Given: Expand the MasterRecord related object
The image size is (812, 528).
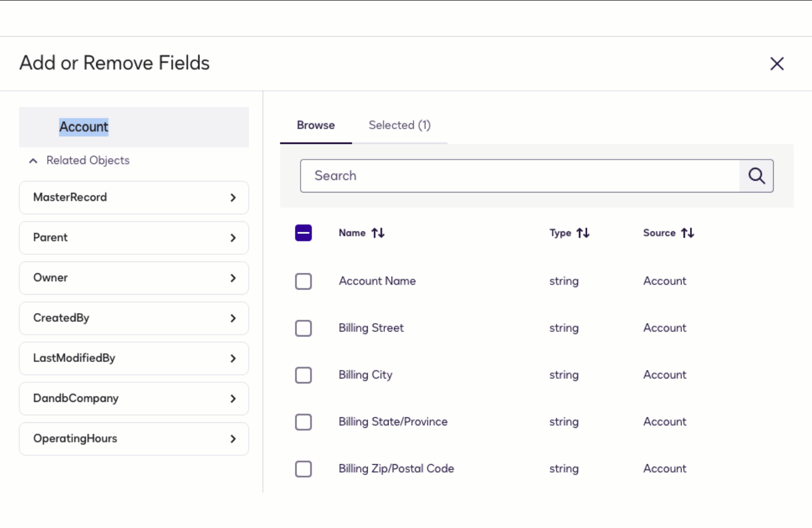Looking at the screenshot, I should [x=134, y=197].
